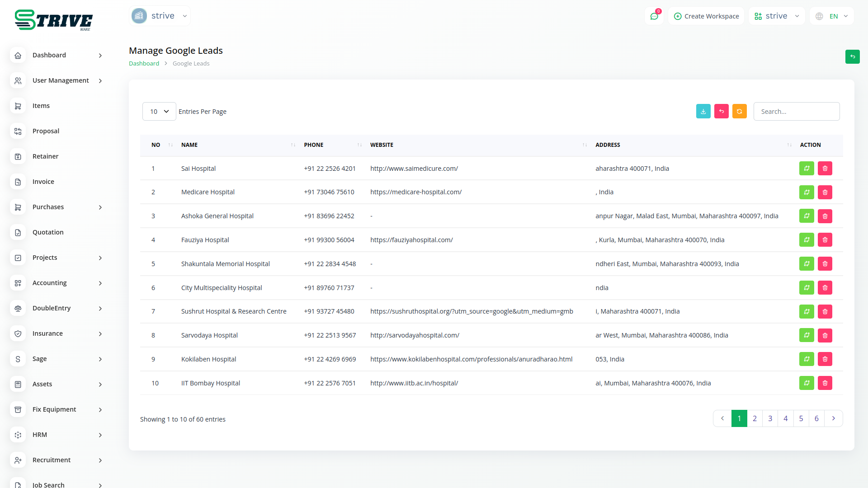This screenshot has height=488, width=868.
Task: Sort table by Name column
Action: pyautogui.click(x=293, y=145)
